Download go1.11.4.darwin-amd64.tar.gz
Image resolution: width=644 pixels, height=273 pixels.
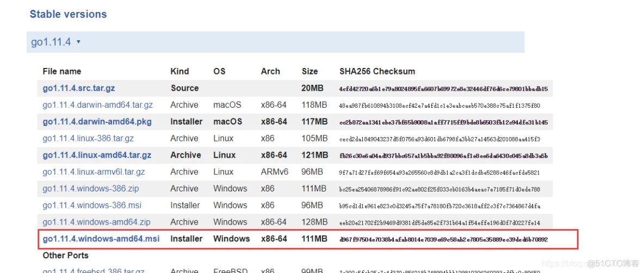click(x=98, y=105)
